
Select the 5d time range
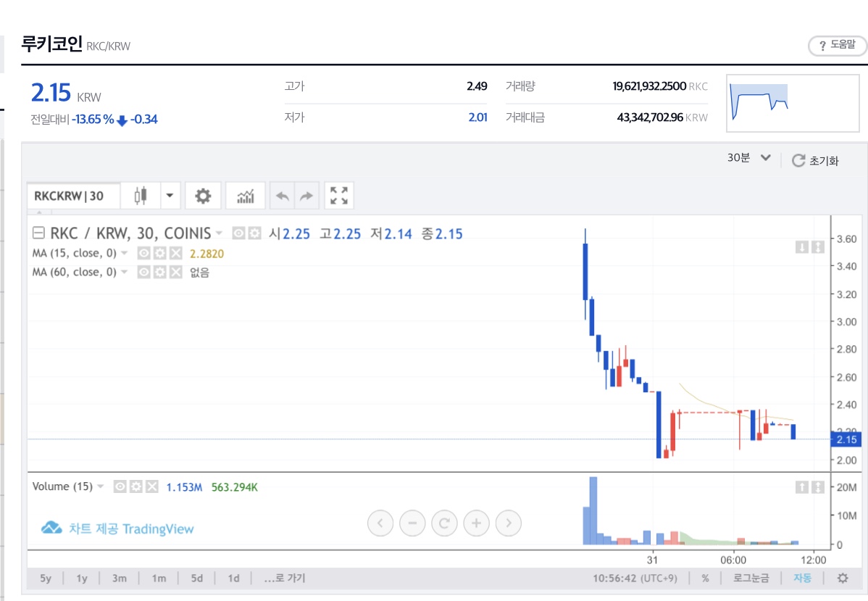coord(197,579)
